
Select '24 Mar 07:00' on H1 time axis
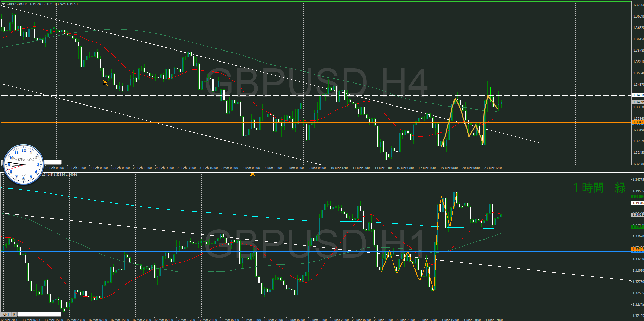pos(493,320)
